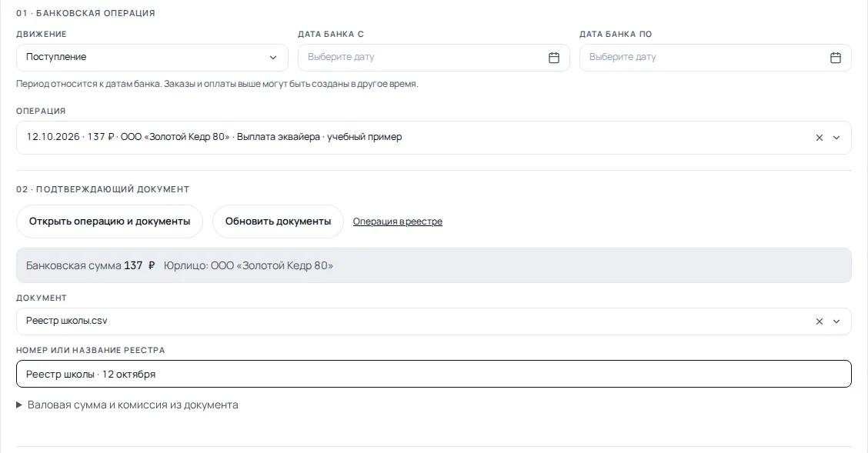The width and height of the screenshot is (868, 453).
Task: Click the Номер или название реестра input
Action: point(433,374)
